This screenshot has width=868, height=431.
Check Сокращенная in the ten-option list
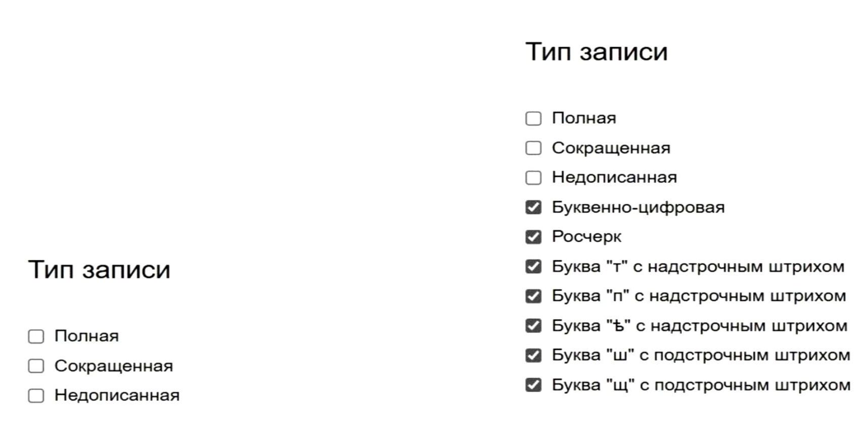(533, 148)
